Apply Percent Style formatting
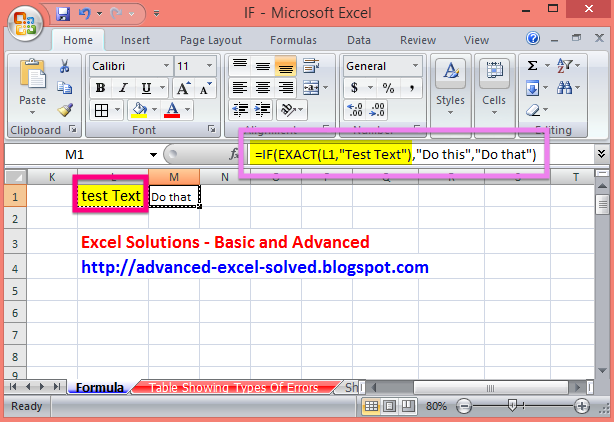The width and height of the screenshot is (614, 422). click(x=388, y=88)
